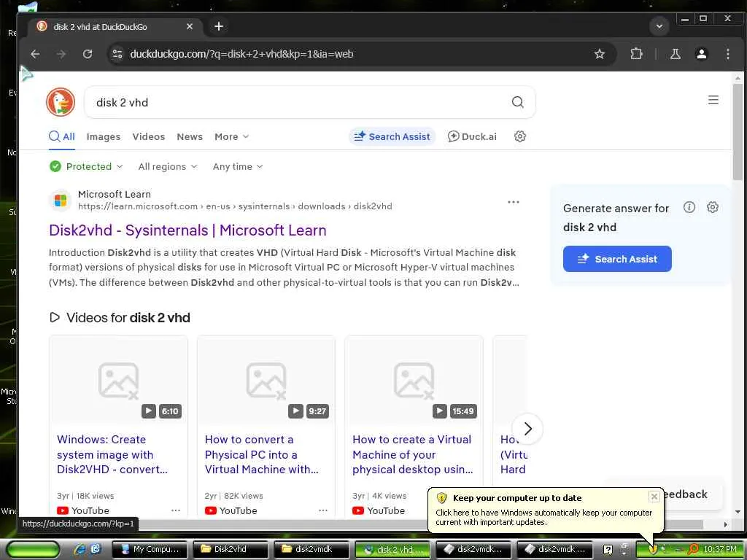Image resolution: width=747 pixels, height=560 pixels.
Task: Switch to the News tab
Action: tap(190, 136)
